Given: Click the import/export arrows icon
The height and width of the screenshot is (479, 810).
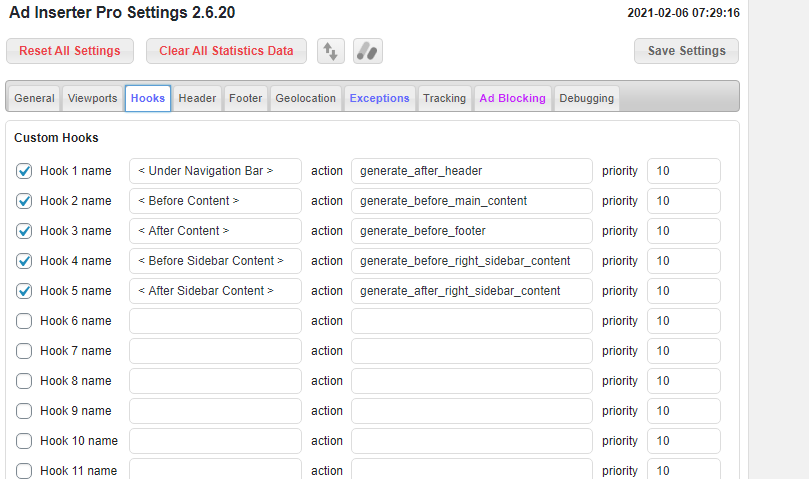Looking at the screenshot, I should click(x=331, y=51).
